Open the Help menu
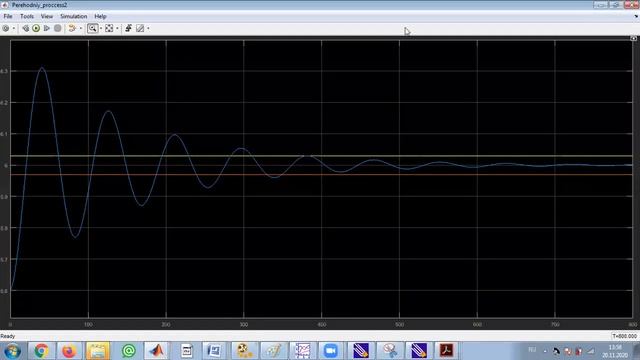The height and width of the screenshot is (360, 640). (x=100, y=16)
